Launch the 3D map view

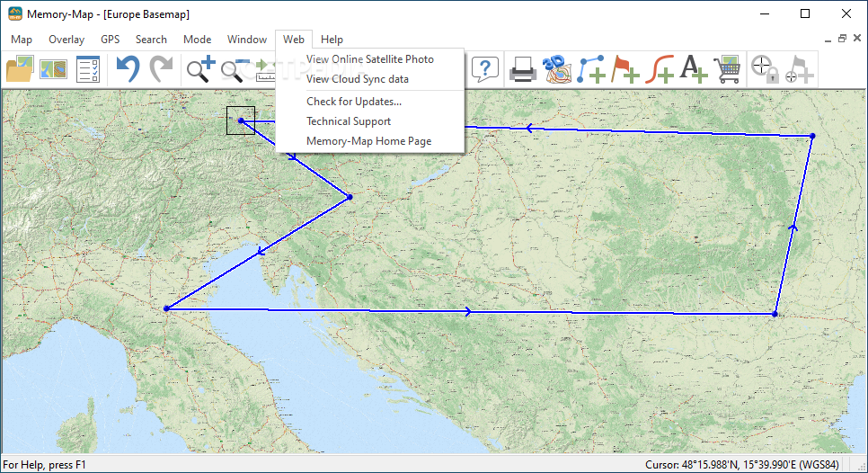tap(556, 69)
